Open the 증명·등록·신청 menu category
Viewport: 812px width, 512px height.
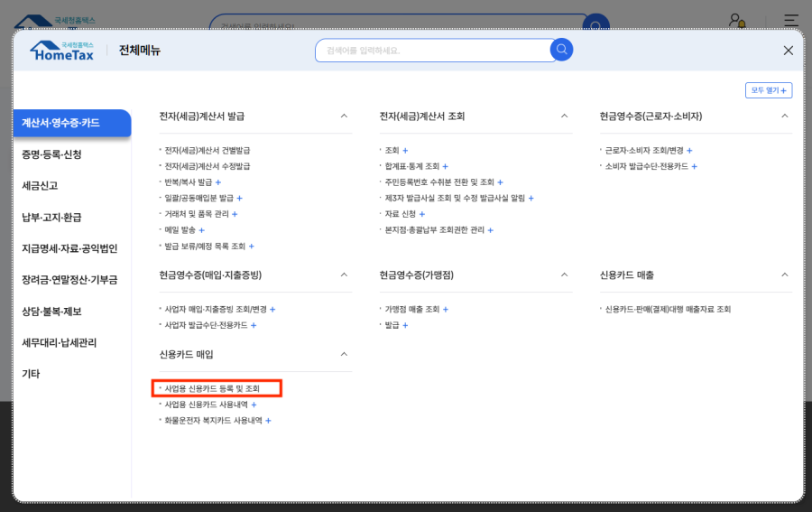(x=51, y=154)
